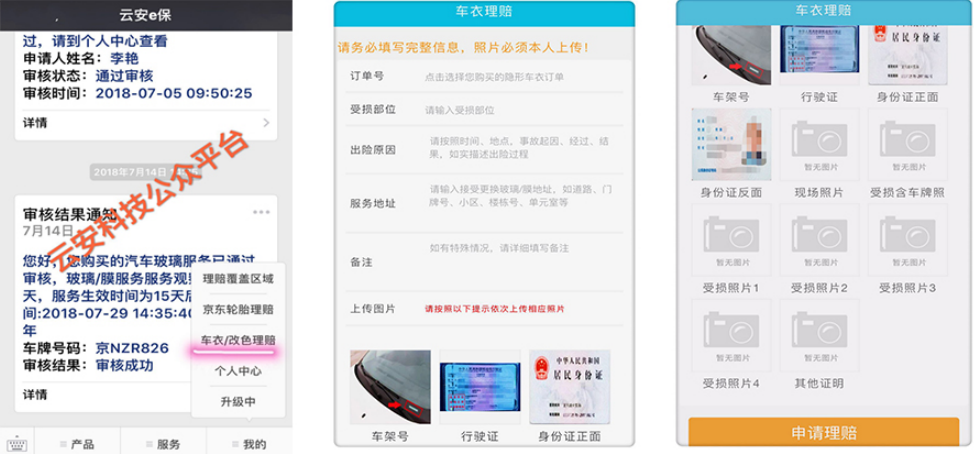The image size is (974, 454).
Task: Tap 车架号 photo thumbnail in middle form
Action: point(390,386)
